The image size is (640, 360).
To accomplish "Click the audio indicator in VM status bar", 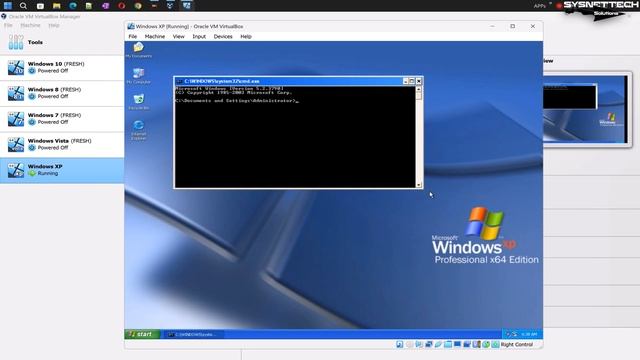I will click(419, 344).
